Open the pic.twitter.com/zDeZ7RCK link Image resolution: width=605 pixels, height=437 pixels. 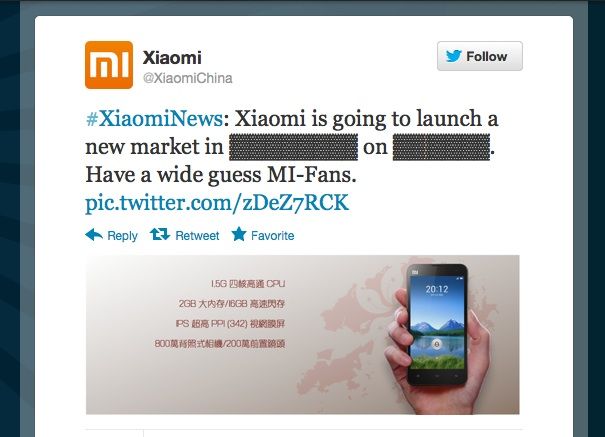coord(217,203)
